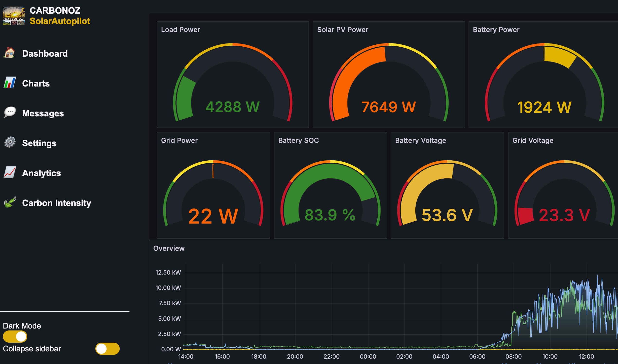Open the Messages navigation item
The image size is (618, 364).
pos(43,113)
